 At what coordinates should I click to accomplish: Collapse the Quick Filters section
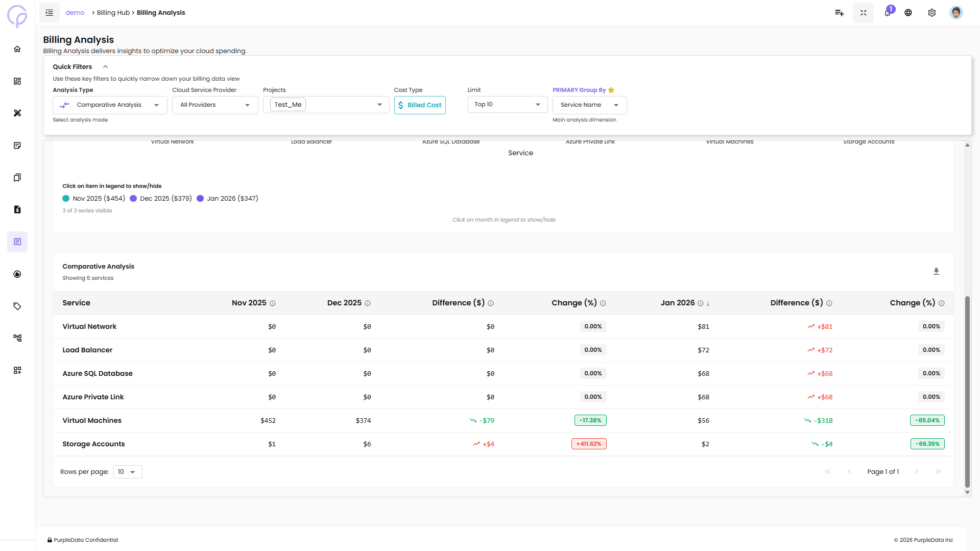pos(105,67)
